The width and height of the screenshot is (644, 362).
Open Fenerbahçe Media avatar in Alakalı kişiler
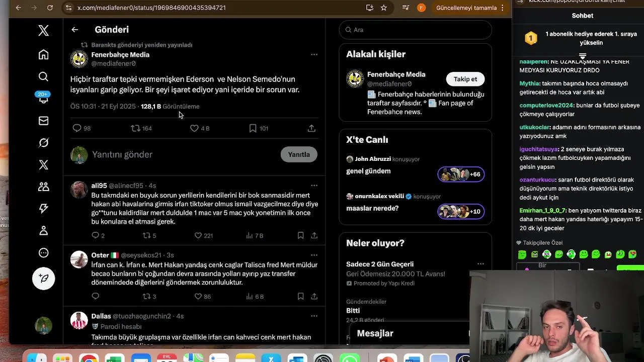pos(355,79)
